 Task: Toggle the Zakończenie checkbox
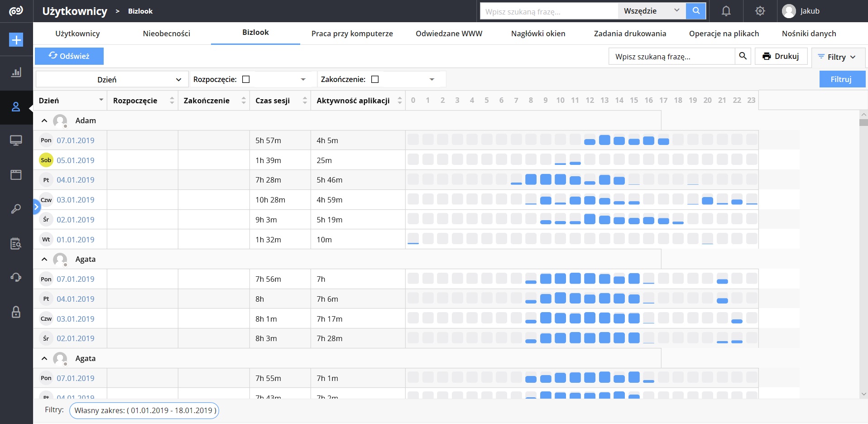[x=375, y=79]
